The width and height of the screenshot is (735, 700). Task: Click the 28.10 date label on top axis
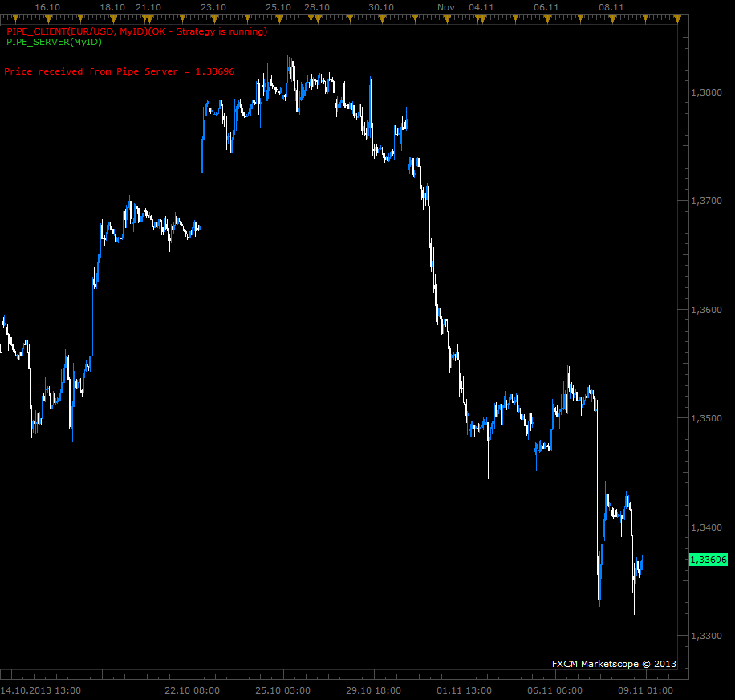(x=317, y=7)
